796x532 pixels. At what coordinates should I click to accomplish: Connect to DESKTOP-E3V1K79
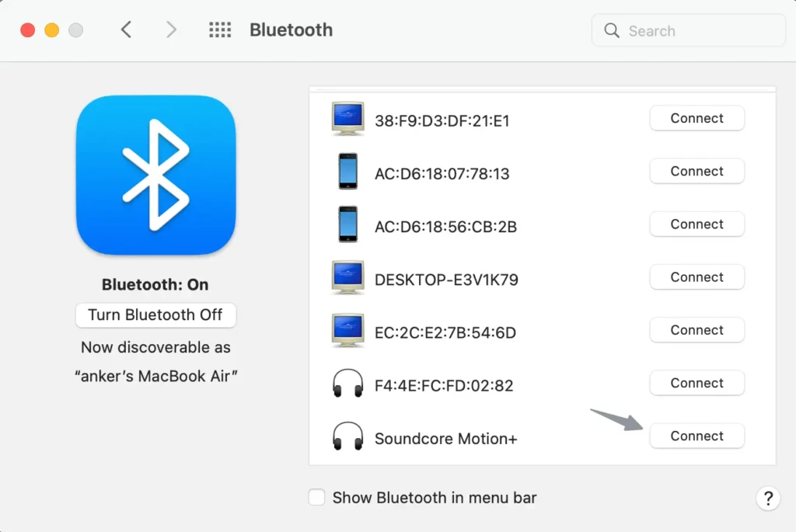tap(696, 277)
